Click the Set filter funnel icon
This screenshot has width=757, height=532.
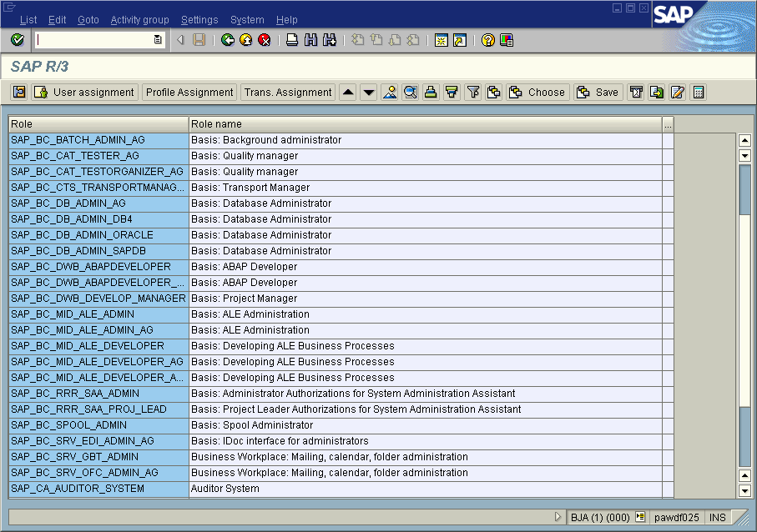[472, 93]
